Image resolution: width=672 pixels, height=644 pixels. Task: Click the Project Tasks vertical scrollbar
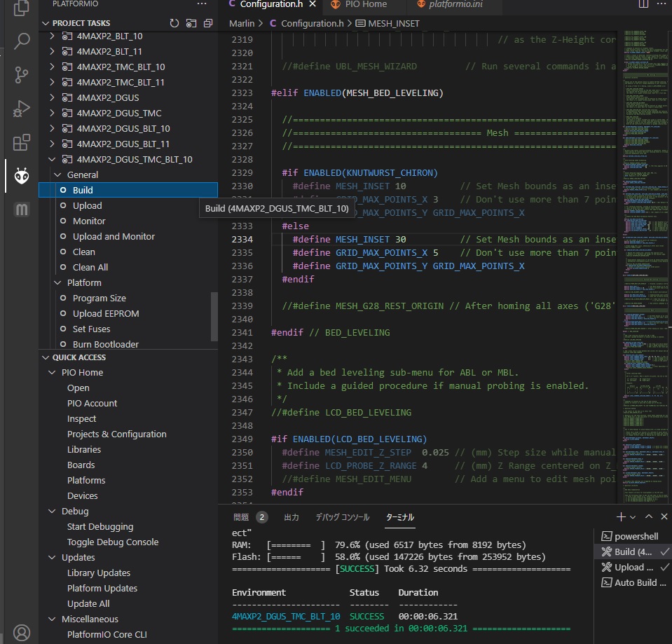pyautogui.click(x=214, y=316)
